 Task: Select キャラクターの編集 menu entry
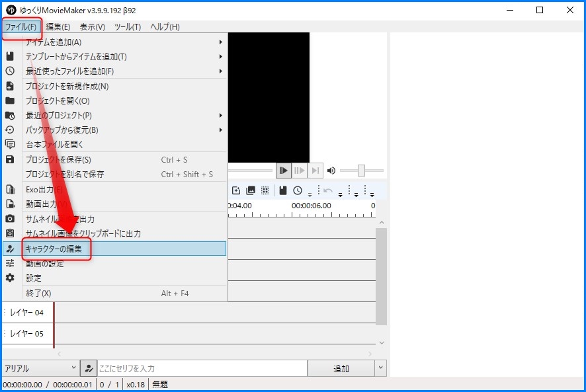[114, 249]
